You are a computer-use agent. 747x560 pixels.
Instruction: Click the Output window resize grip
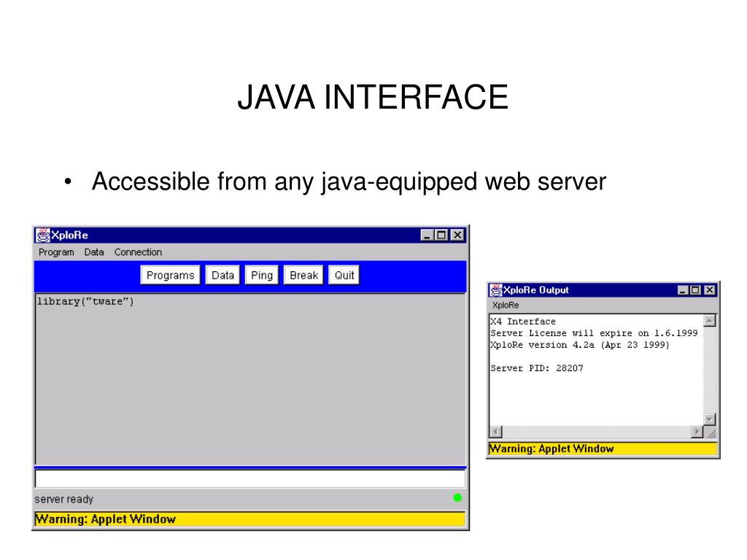(711, 432)
